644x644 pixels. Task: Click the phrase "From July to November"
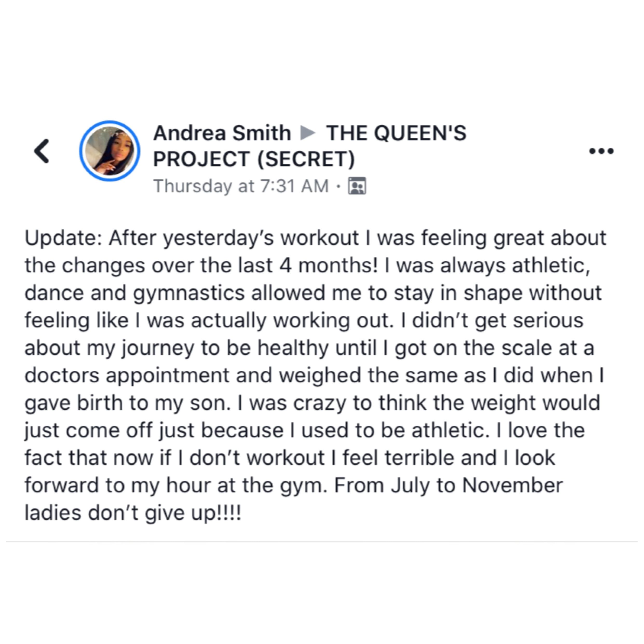point(448,485)
